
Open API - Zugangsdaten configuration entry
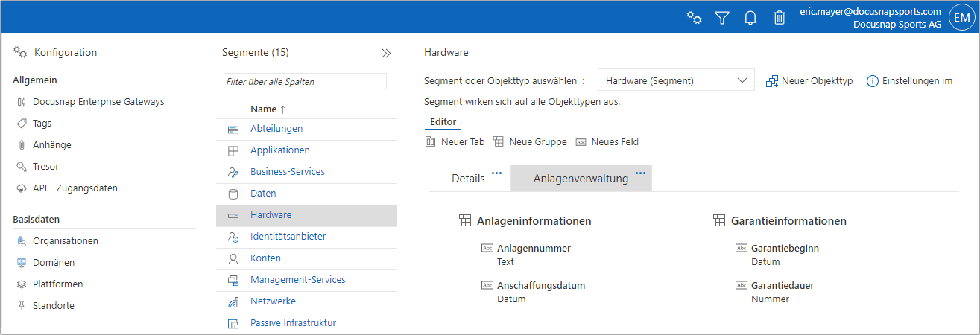pyautogui.click(x=75, y=188)
